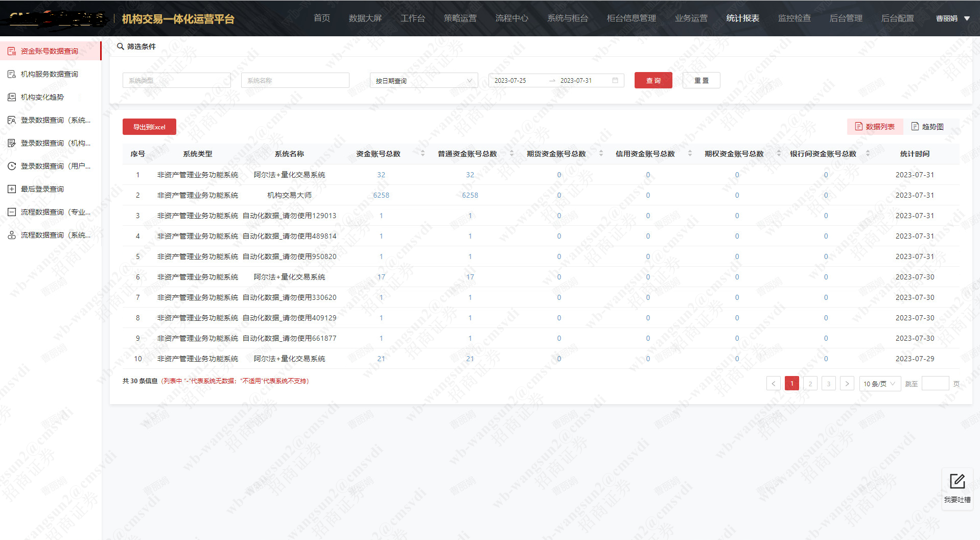
Task: Click 机构交易大师 system name cell
Action: click(x=289, y=195)
